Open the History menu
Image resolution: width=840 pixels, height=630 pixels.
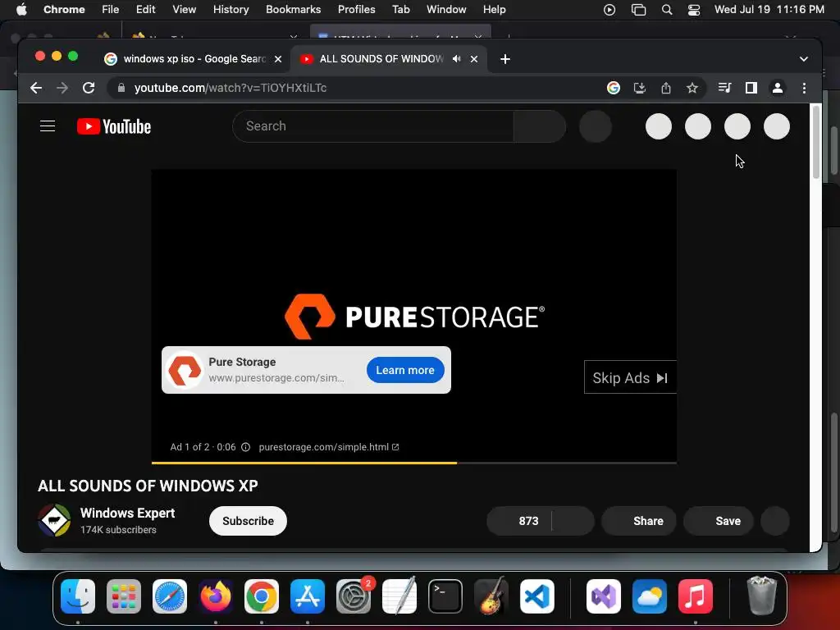231,9
